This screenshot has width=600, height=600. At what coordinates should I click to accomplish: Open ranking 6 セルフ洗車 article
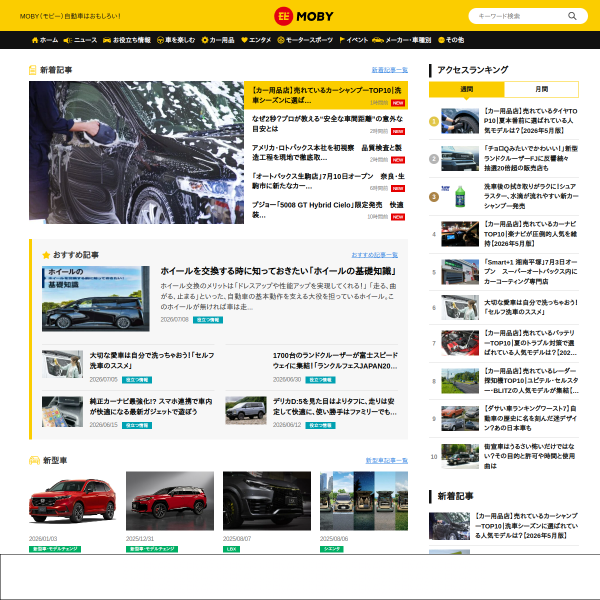click(530, 307)
